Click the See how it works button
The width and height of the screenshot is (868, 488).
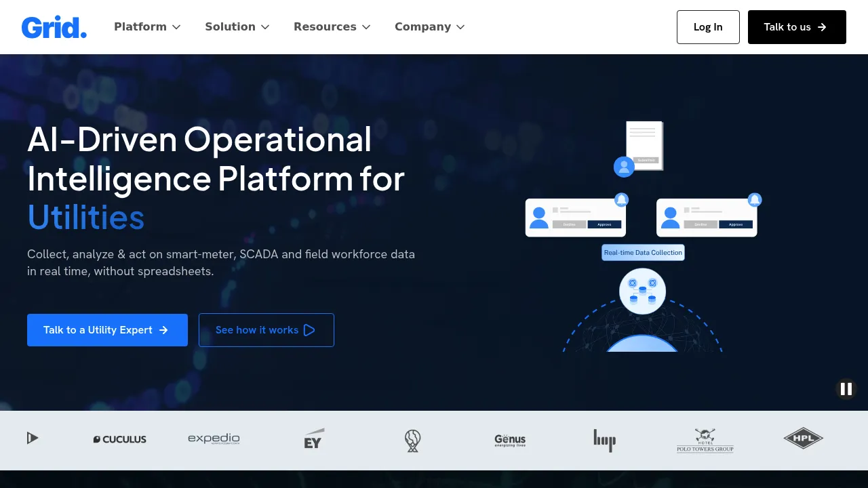267,330
